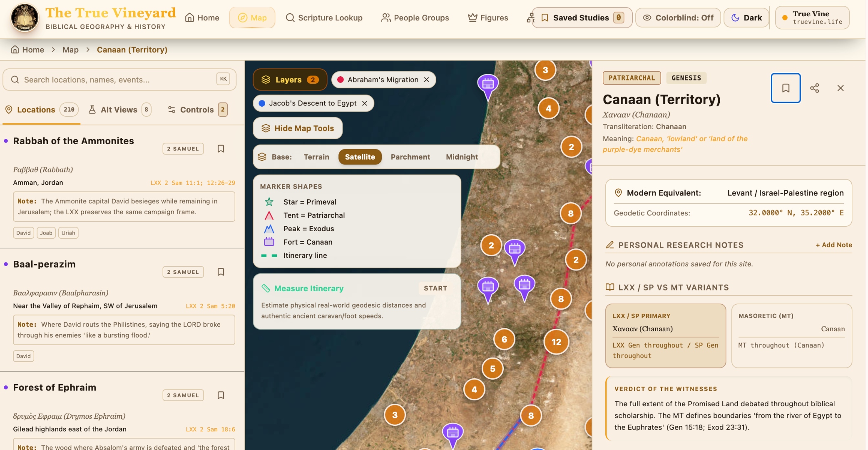Select Midnight base map
Screen dimensions: 868x450
pyautogui.click(x=462, y=157)
